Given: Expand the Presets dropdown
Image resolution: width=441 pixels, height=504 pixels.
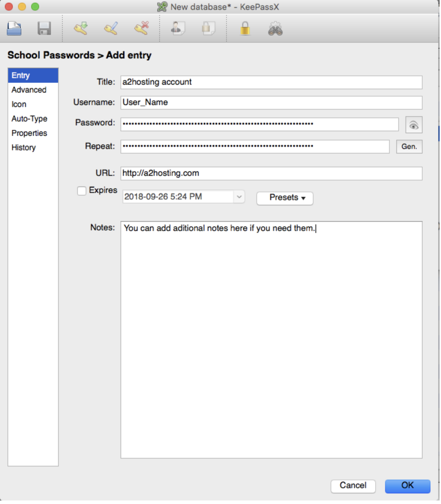Looking at the screenshot, I should [285, 198].
